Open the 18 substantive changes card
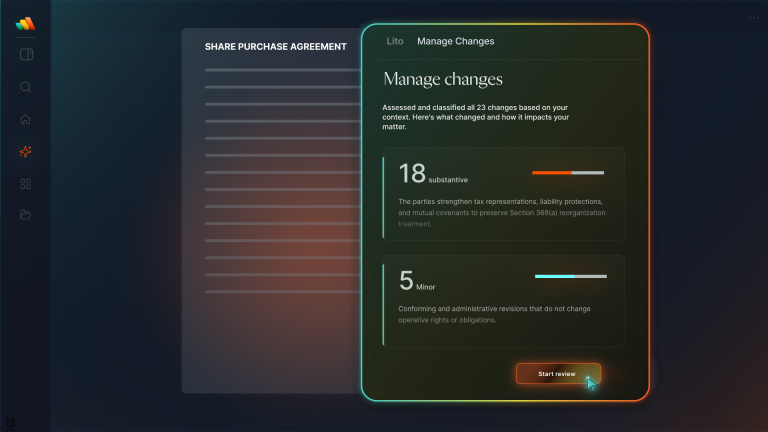Image resolution: width=768 pixels, height=432 pixels. coord(504,194)
